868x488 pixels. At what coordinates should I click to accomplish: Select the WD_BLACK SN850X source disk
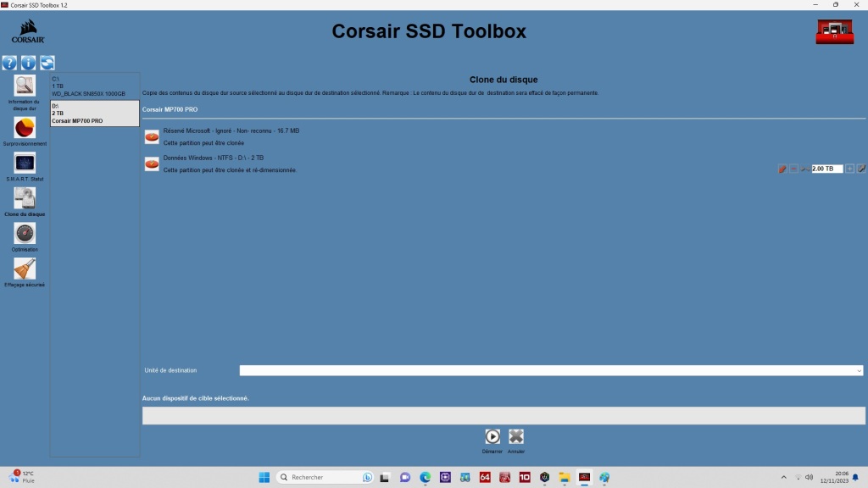pos(93,85)
